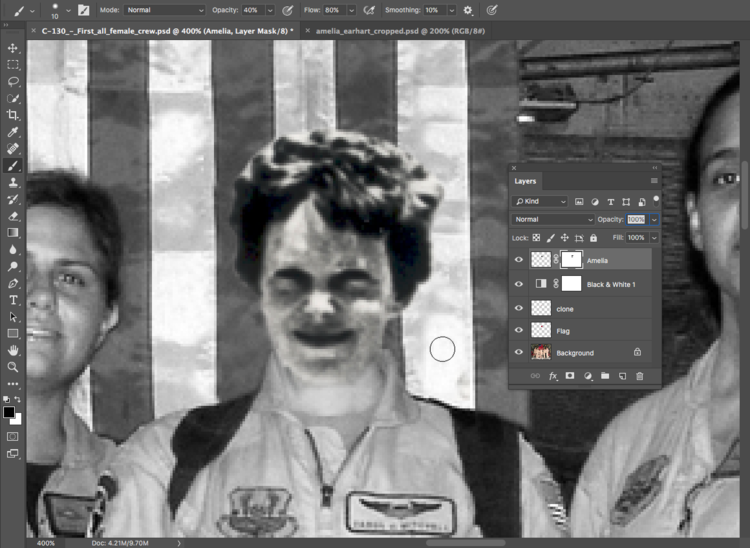Click the Add layer mask icon

tap(570, 376)
